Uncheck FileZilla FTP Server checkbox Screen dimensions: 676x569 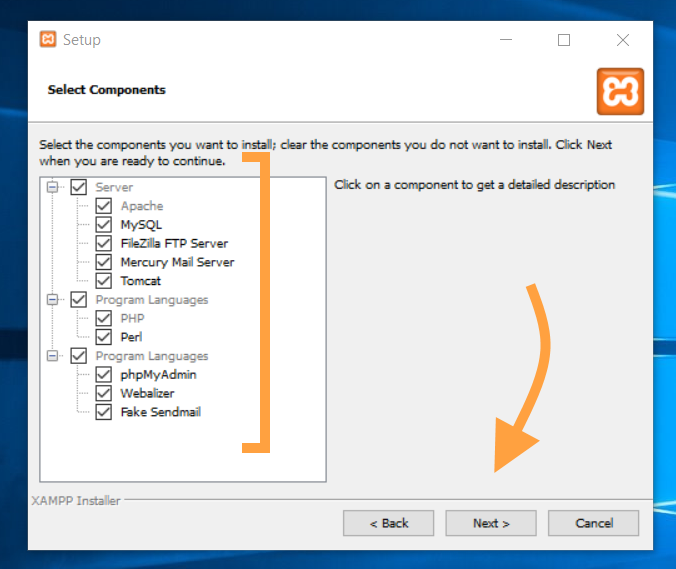(x=103, y=243)
